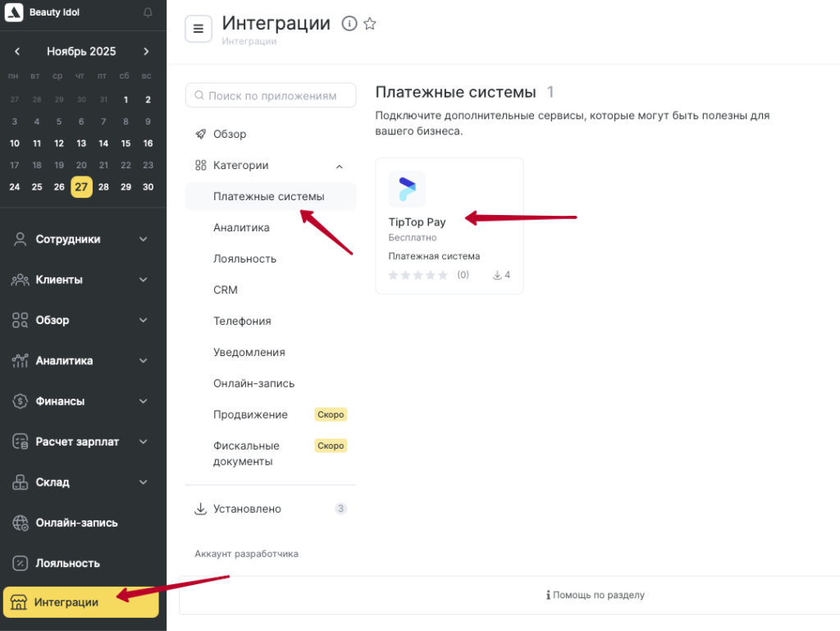Collapse the Категории list
This screenshot has height=631, width=840.
coord(339,166)
